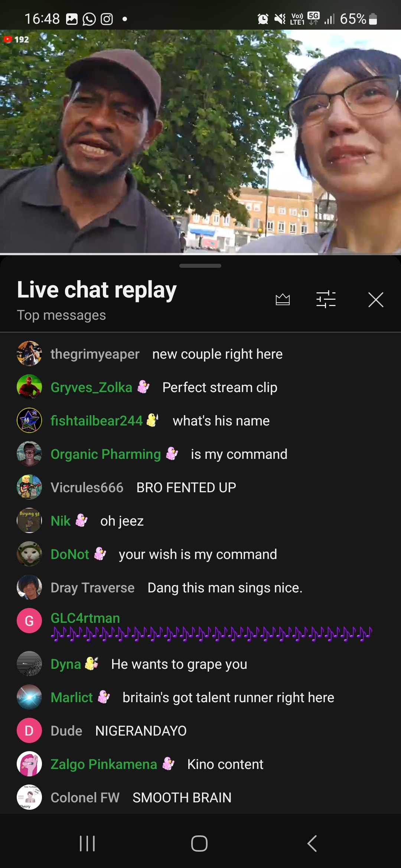The height and width of the screenshot is (868, 401).
Task: Open the crown member messages icon
Action: coord(283,299)
